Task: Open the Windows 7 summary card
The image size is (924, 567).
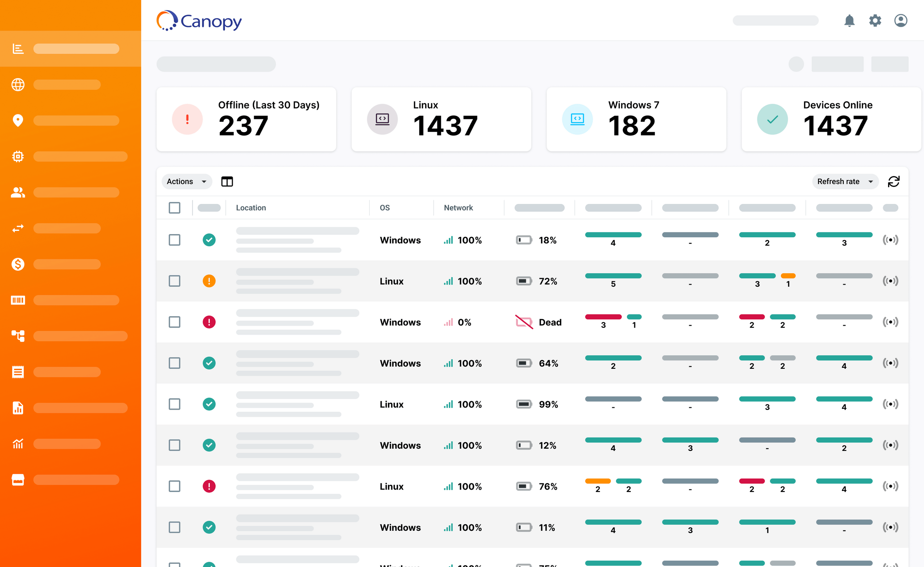Action: click(636, 120)
